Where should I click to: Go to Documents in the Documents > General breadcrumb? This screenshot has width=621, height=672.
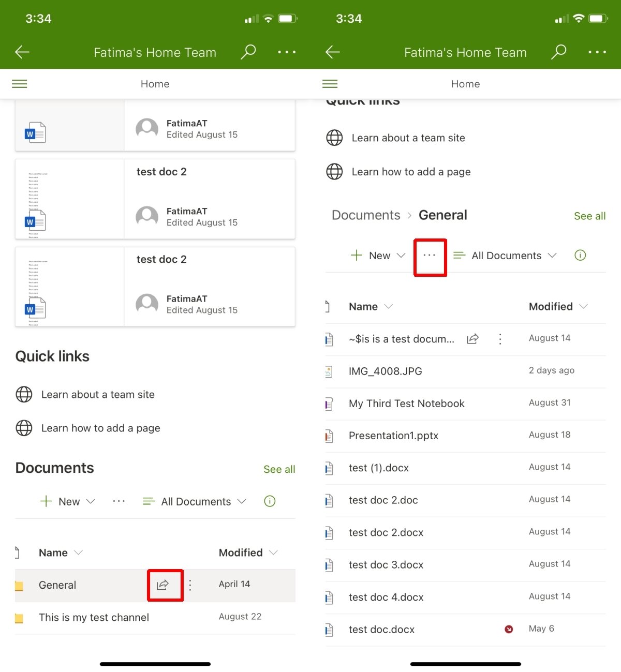pos(366,215)
